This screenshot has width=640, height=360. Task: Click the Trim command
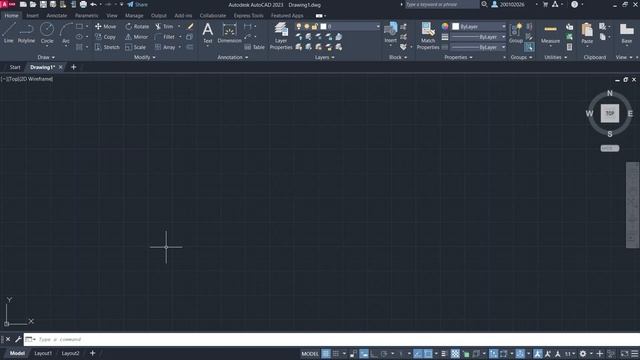(164, 26)
